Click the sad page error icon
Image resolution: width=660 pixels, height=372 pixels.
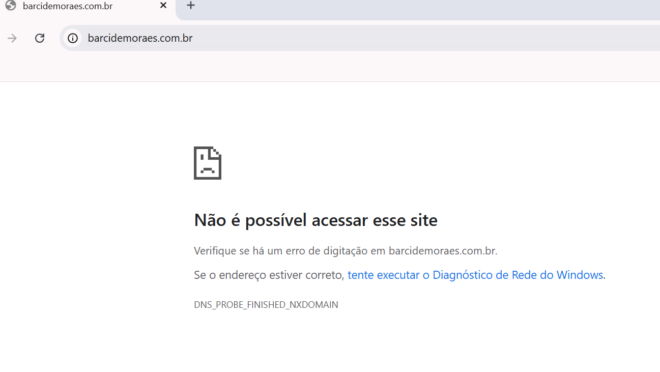coord(208,163)
